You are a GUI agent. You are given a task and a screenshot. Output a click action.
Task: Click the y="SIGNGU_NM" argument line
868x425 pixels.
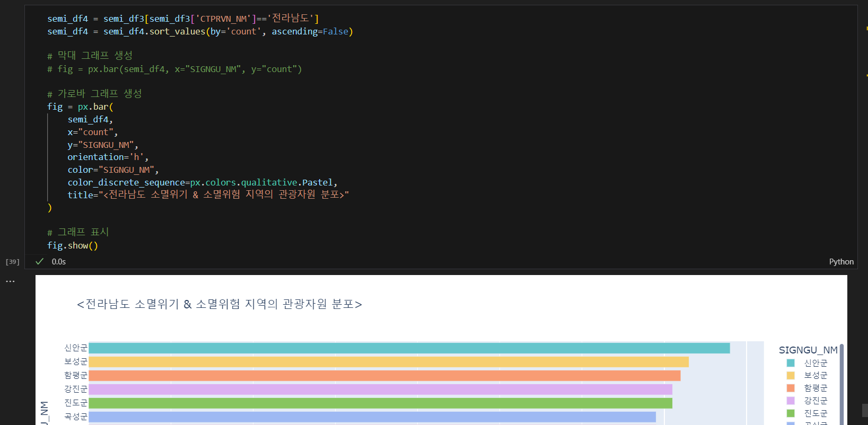tap(103, 145)
